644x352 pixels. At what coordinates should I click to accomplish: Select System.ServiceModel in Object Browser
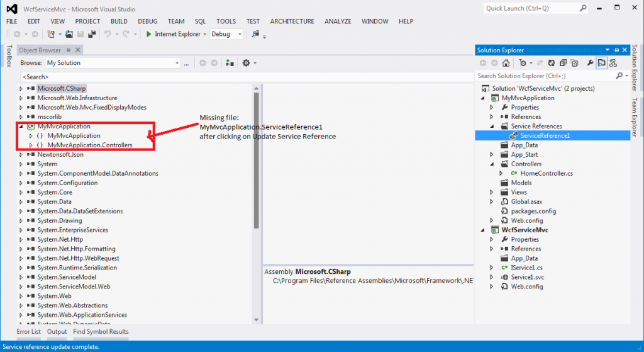(x=67, y=277)
